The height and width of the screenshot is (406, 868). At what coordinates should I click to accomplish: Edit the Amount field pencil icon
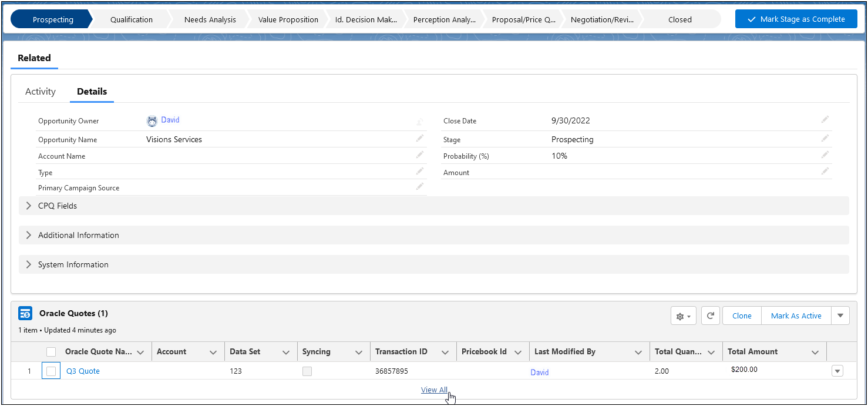coord(825,171)
